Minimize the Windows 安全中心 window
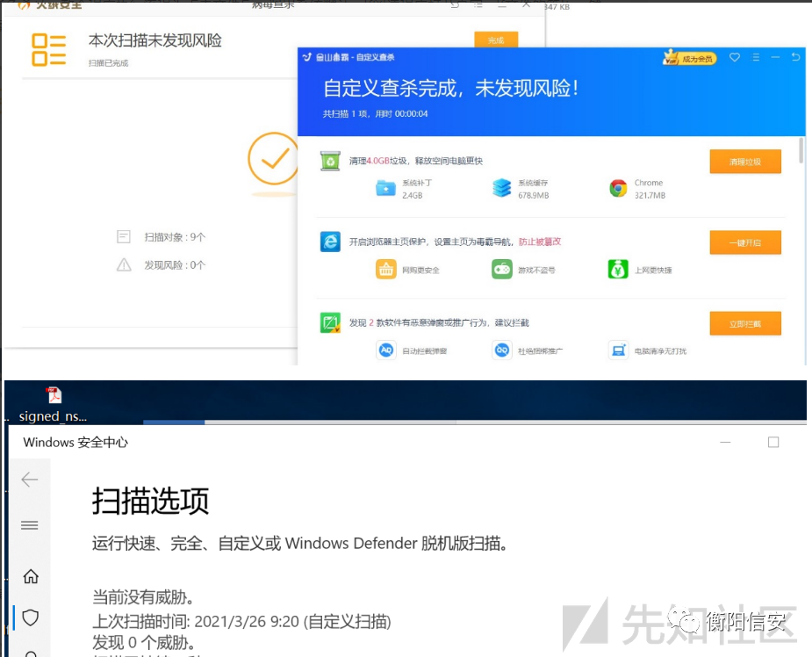This screenshot has width=812, height=657. click(x=725, y=442)
